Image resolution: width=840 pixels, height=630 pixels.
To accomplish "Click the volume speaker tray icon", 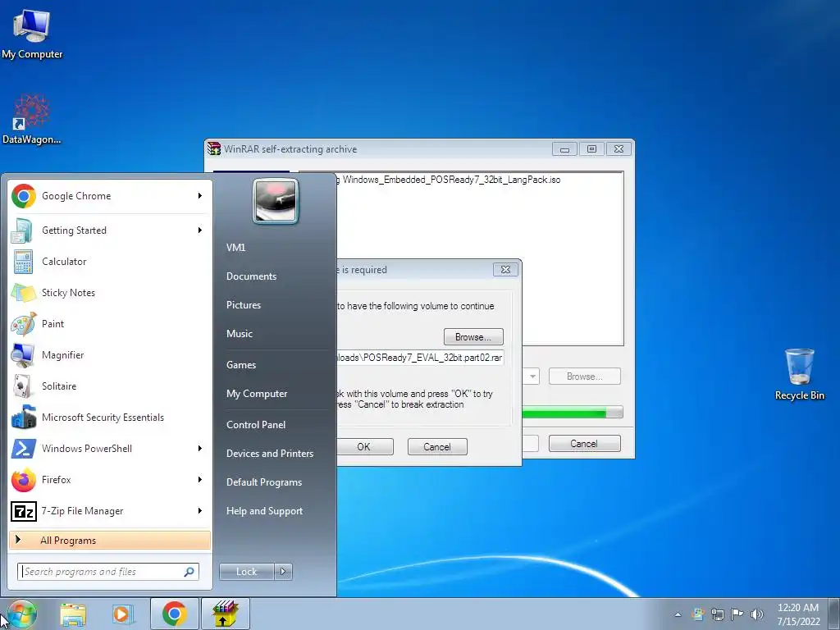I will click(756, 614).
